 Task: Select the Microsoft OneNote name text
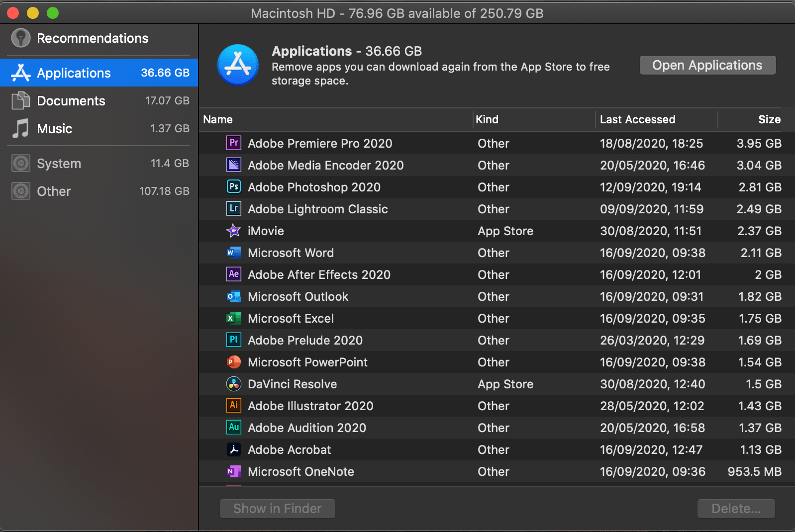pos(301,471)
